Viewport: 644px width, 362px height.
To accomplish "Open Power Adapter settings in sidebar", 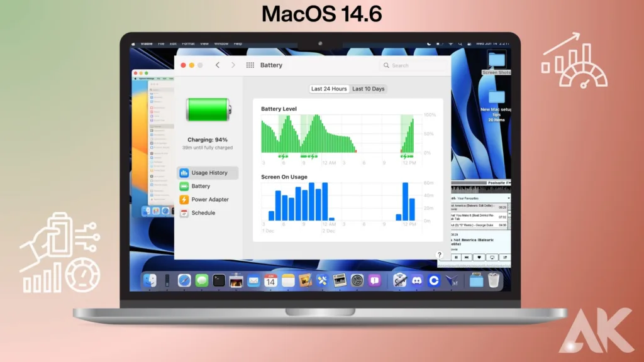I will click(208, 199).
